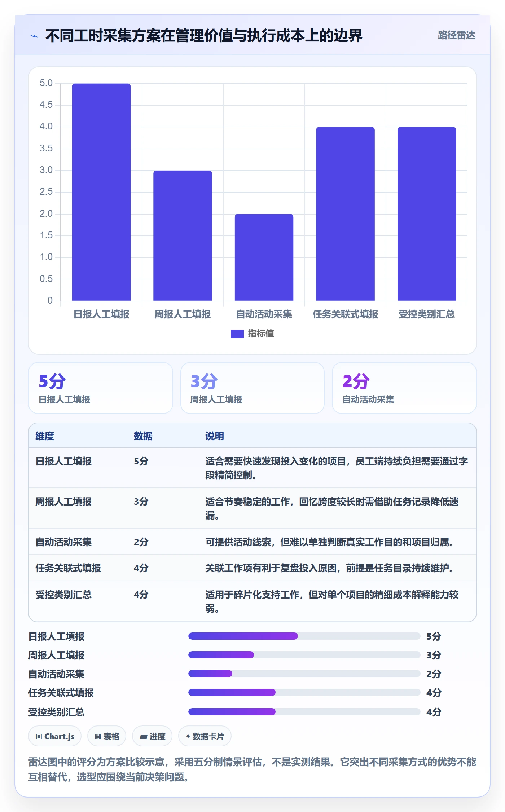This screenshot has width=505, height=812.
Task: Click the 日报人工填报 bar in chart
Action: 101,192
